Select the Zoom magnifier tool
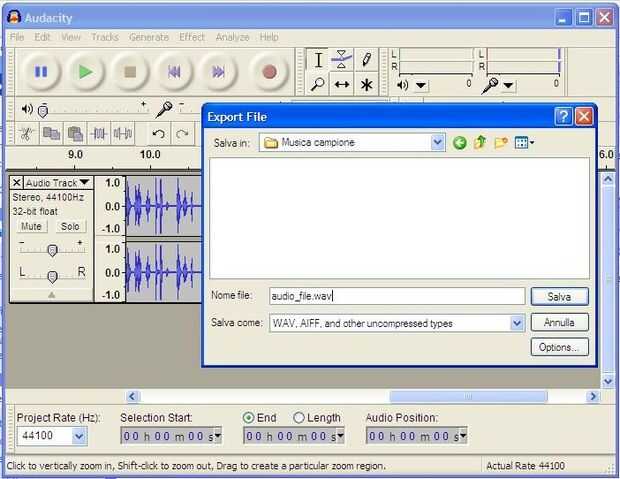This screenshot has width=620, height=479. pos(318,84)
